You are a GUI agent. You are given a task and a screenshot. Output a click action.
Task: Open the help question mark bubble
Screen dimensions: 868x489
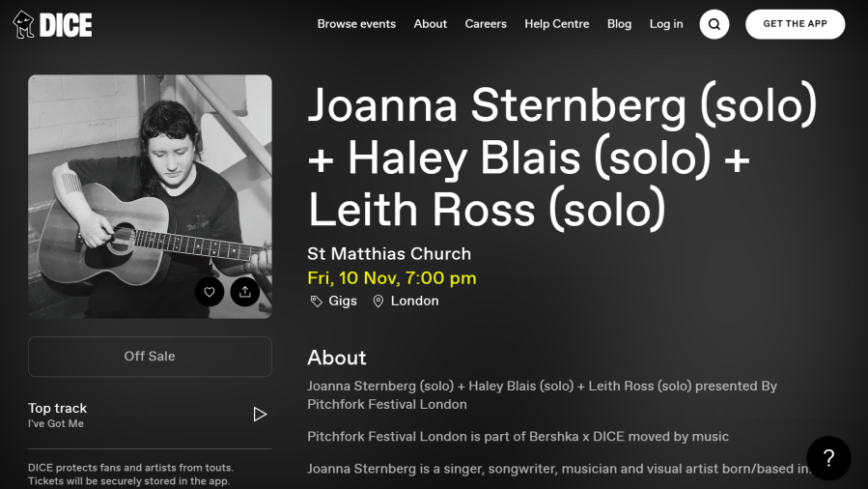(828, 458)
